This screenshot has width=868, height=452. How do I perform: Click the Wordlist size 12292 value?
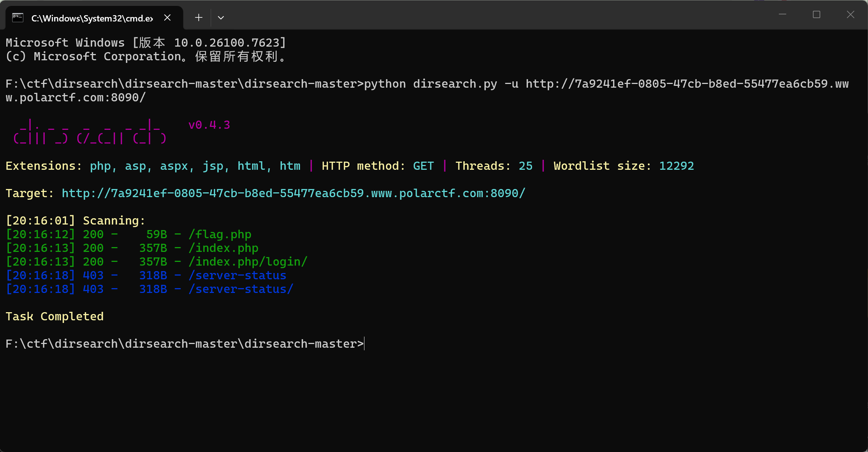point(676,166)
